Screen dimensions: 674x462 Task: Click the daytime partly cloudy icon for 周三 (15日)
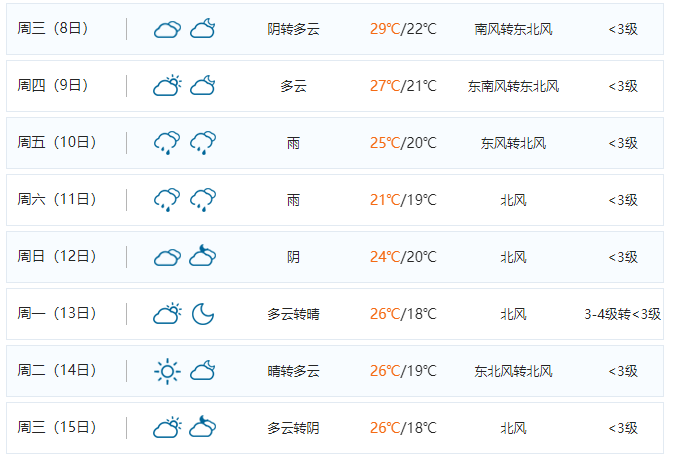(x=167, y=427)
